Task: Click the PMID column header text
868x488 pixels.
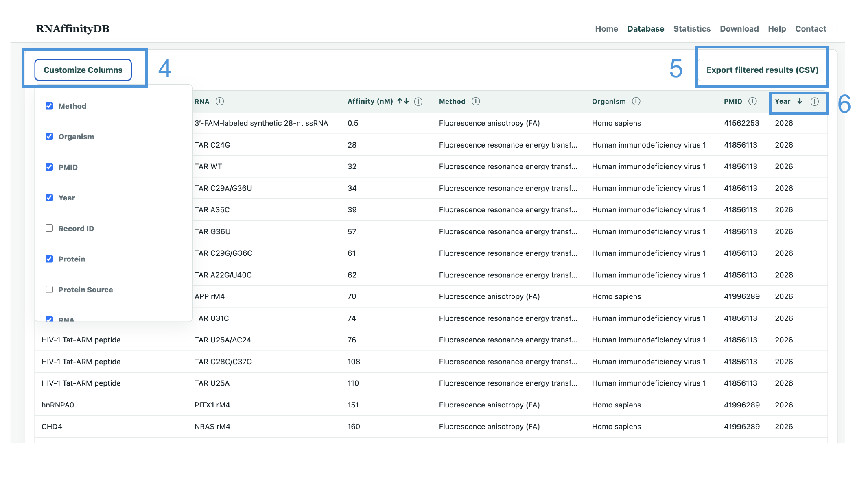Action: tap(733, 102)
